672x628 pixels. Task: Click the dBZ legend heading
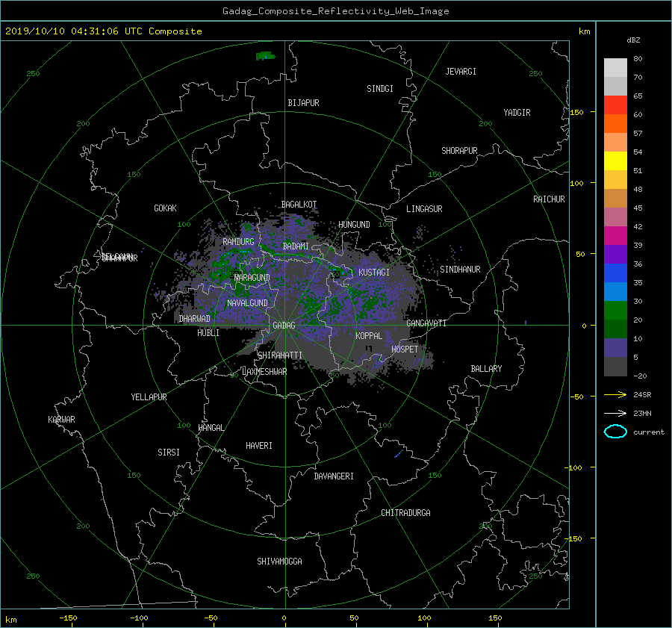tap(633, 40)
